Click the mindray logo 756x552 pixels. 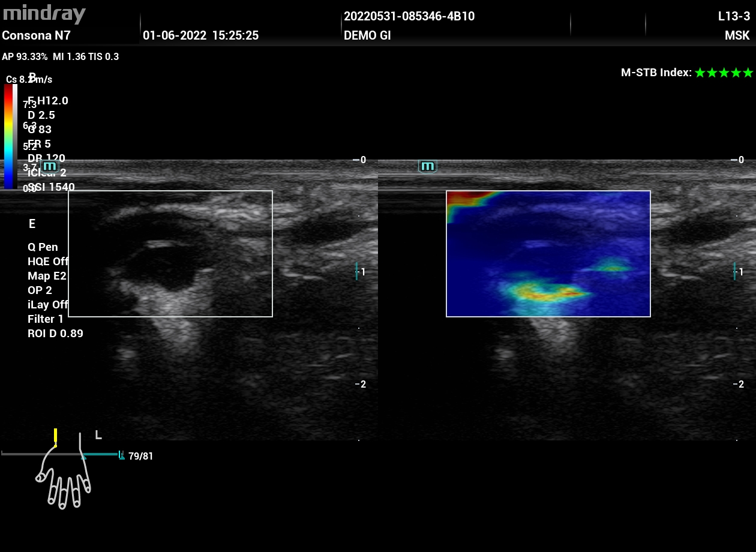tap(44, 14)
